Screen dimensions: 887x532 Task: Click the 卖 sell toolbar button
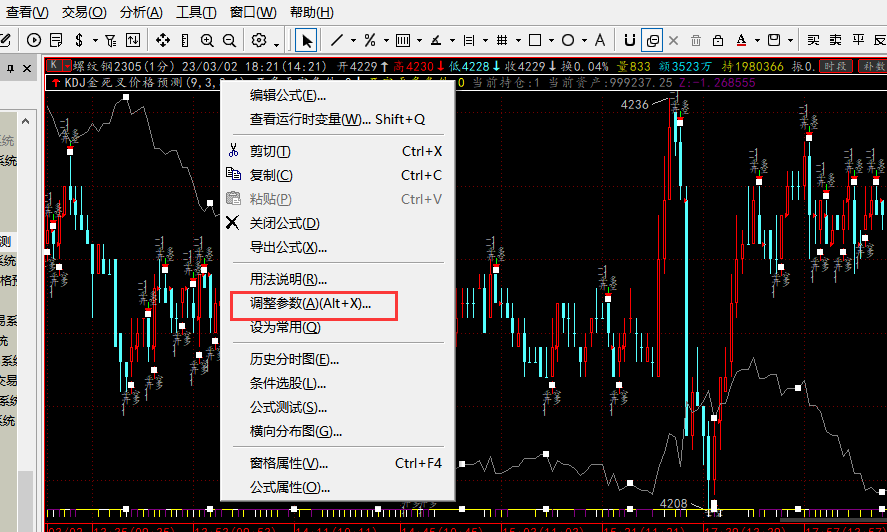(x=836, y=40)
